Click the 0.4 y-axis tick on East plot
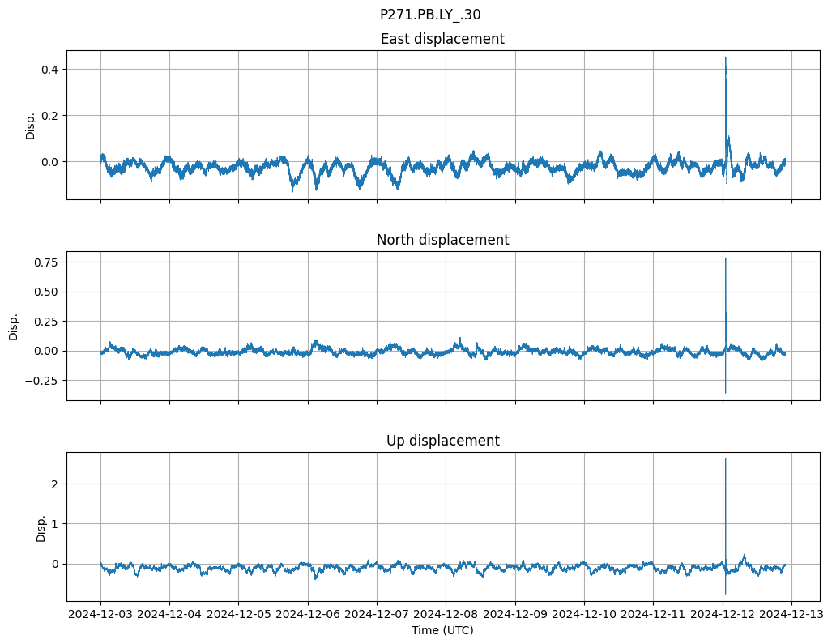This screenshot has height=644, width=832. (50, 70)
